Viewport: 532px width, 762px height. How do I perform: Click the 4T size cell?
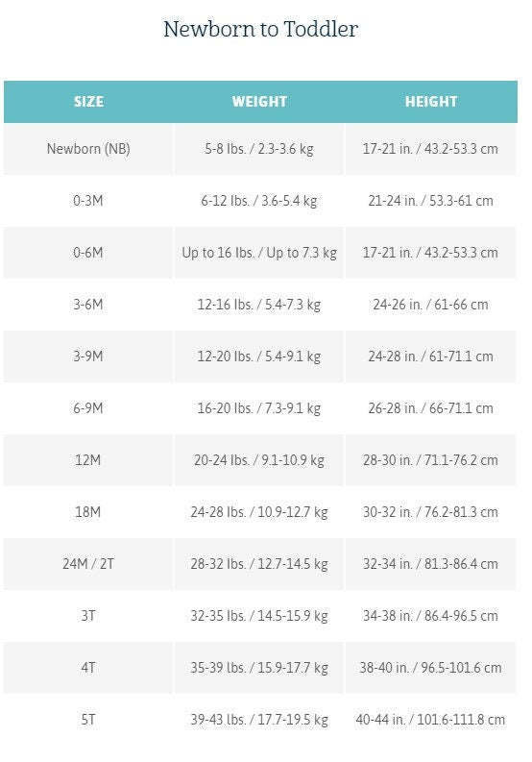[88, 668]
